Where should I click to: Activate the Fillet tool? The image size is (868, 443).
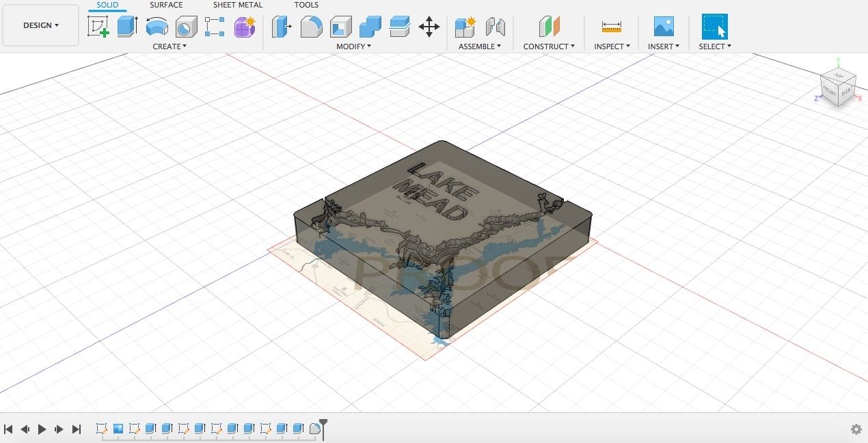click(x=311, y=27)
